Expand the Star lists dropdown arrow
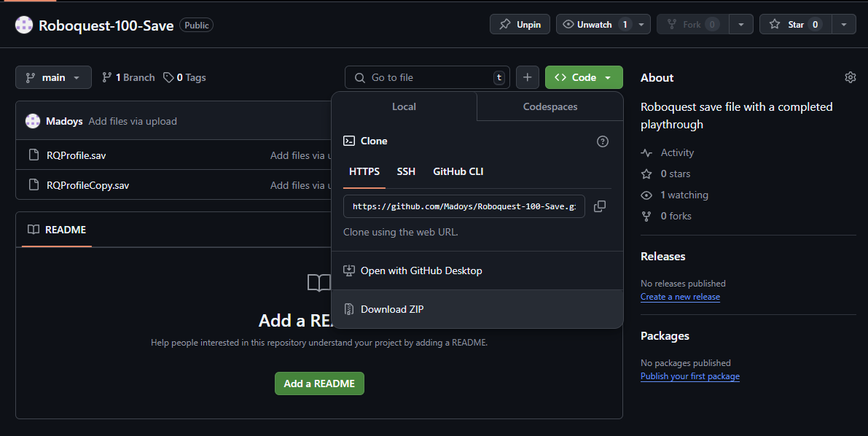This screenshot has width=868, height=436. [x=844, y=24]
